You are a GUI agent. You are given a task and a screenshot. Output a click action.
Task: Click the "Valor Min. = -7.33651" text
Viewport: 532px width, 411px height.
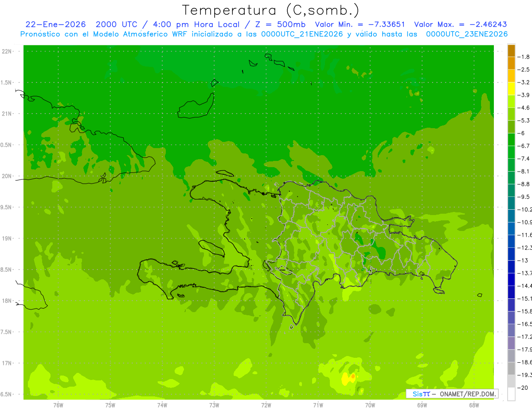pyautogui.click(x=360, y=24)
